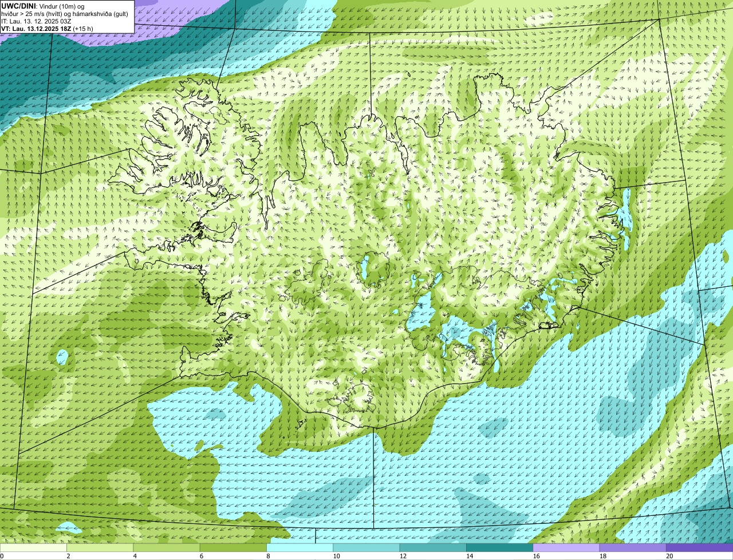Click the "IT: Lau. 13. 12. 2025 03Z" line
The height and width of the screenshot is (560, 733).
(x=37, y=21)
